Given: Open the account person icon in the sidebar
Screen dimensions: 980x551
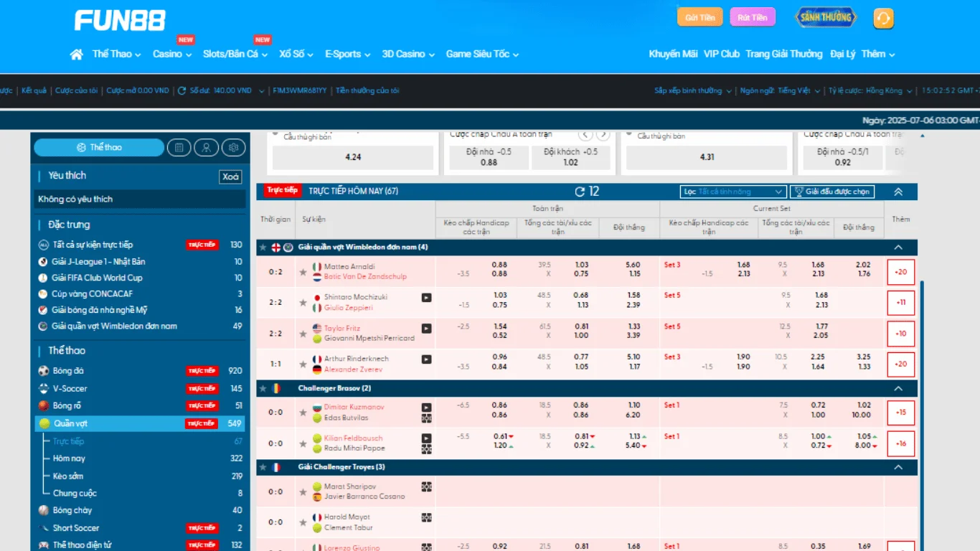Looking at the screenshot, I should pyautogui.click(x=207, y=147).
